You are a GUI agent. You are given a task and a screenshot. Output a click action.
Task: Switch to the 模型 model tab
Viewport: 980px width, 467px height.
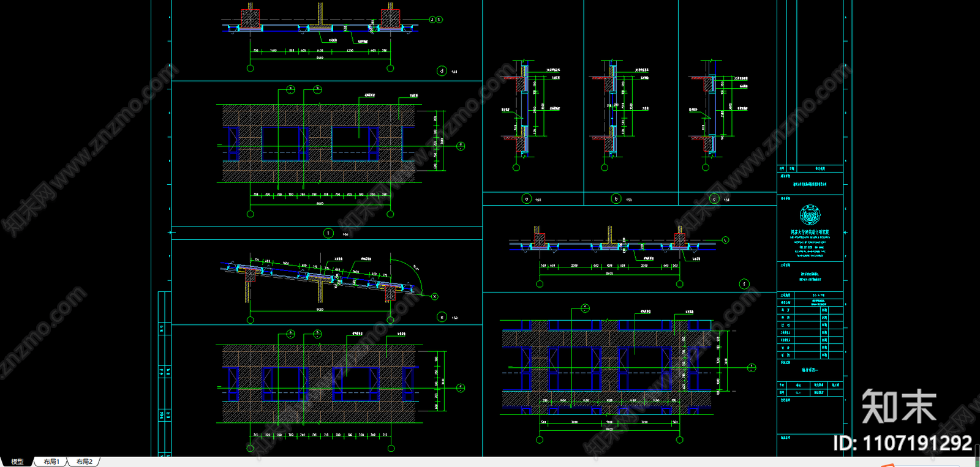pos(17,461)
